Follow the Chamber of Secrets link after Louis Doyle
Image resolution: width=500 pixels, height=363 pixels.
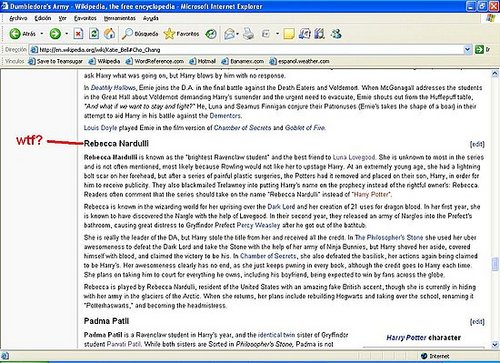[242, 128]
